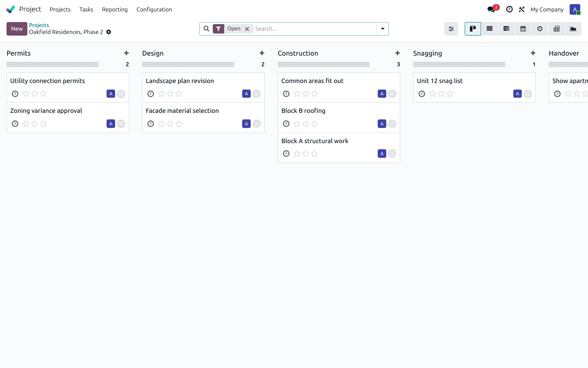The image size is (588, 368).
Task: Go back via Projects breadcrumb link
Action: click(x=39, y=25)
